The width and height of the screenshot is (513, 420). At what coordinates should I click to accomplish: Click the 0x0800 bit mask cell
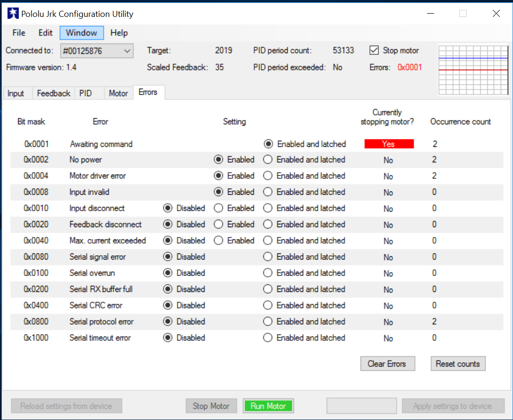click(36, 321)
